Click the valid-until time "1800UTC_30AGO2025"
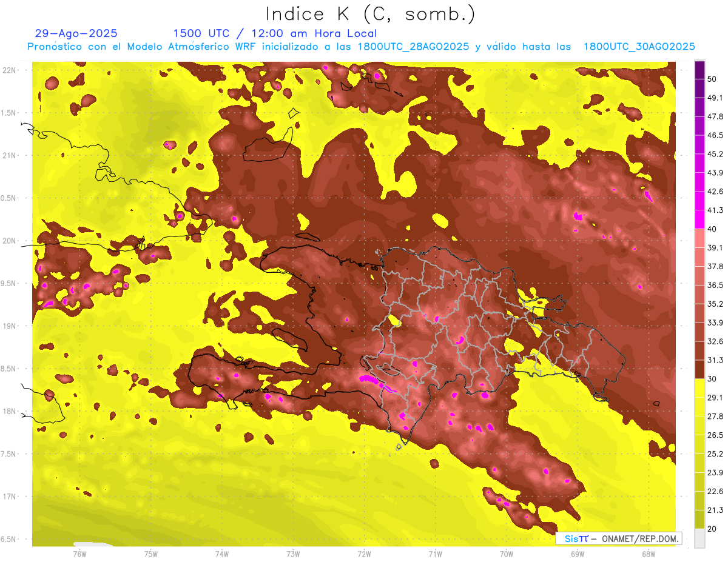 (x=639, y=47)
